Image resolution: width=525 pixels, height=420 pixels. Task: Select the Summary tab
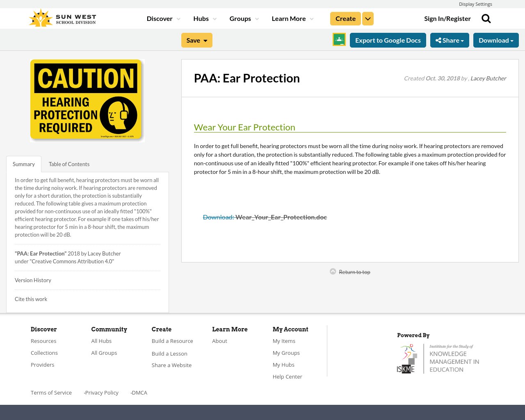pyautogui.click(x=23, y=163)
